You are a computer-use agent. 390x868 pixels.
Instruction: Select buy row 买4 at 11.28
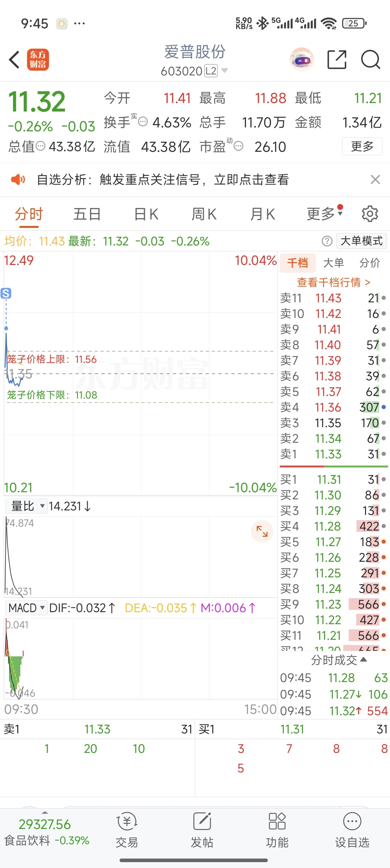point(333,526)
